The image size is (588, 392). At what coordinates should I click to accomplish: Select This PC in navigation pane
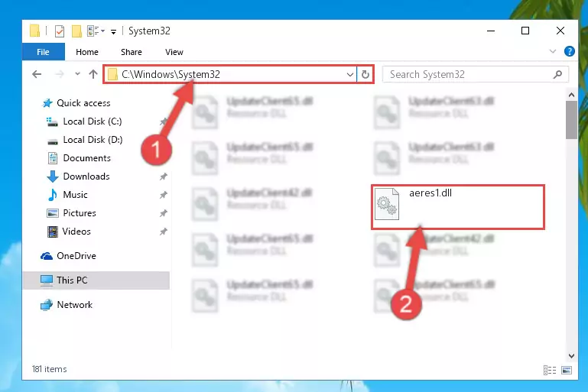[96, 280]
